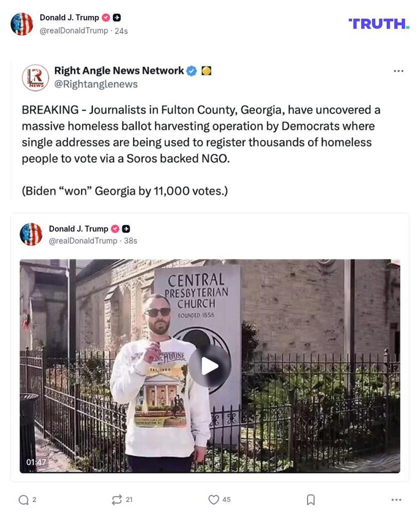Click the reply comment bubble icon
The width and height of the screenshot is (420, 519).
(x=23, y=499)
